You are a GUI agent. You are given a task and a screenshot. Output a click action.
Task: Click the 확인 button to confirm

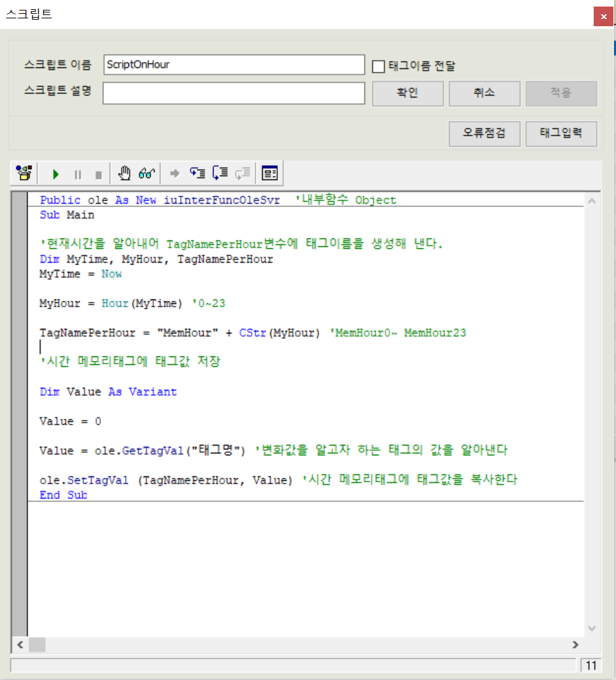point(407,93)
